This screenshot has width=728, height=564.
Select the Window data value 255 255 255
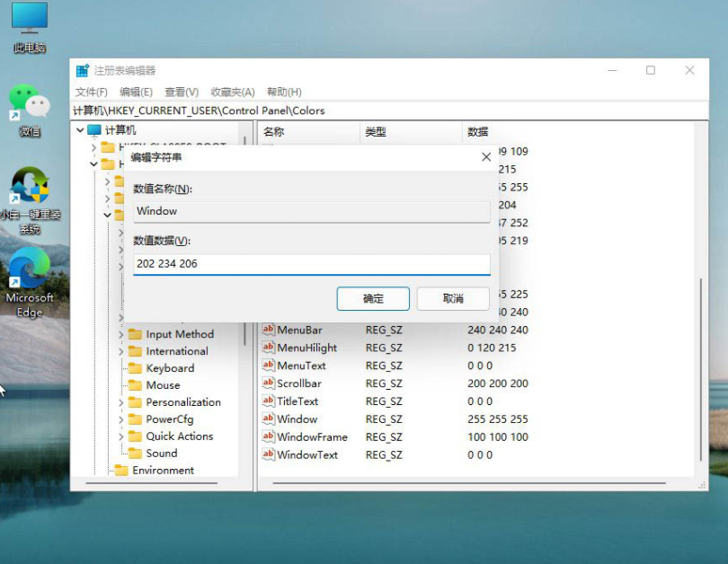point(498,419)
